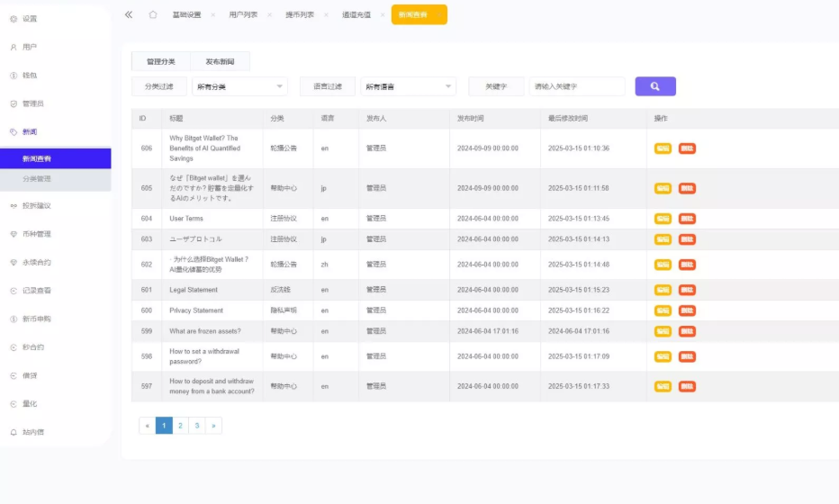Go to pagination page 2

click(180, 426)
